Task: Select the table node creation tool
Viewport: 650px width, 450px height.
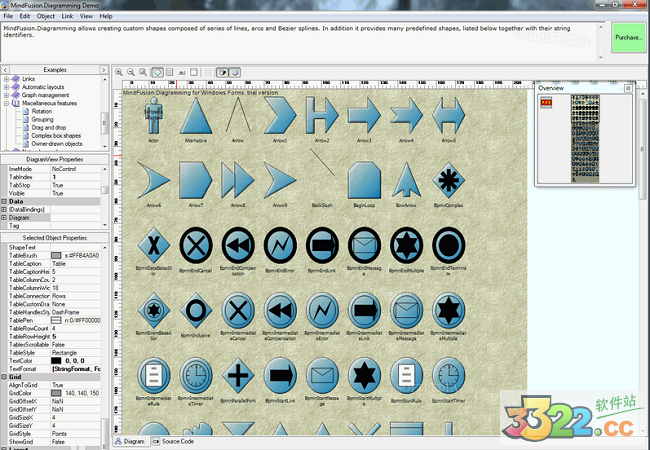Action: (x=170, y=72)
